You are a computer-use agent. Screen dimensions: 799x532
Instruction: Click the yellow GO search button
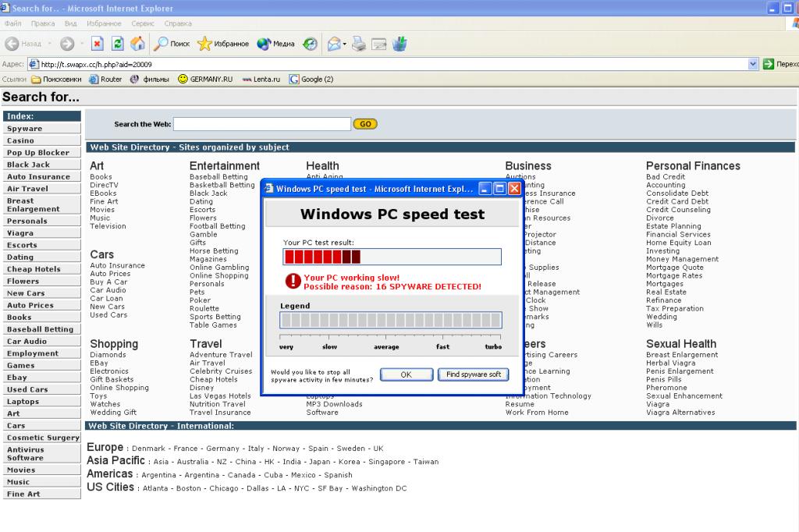point(365,124)
